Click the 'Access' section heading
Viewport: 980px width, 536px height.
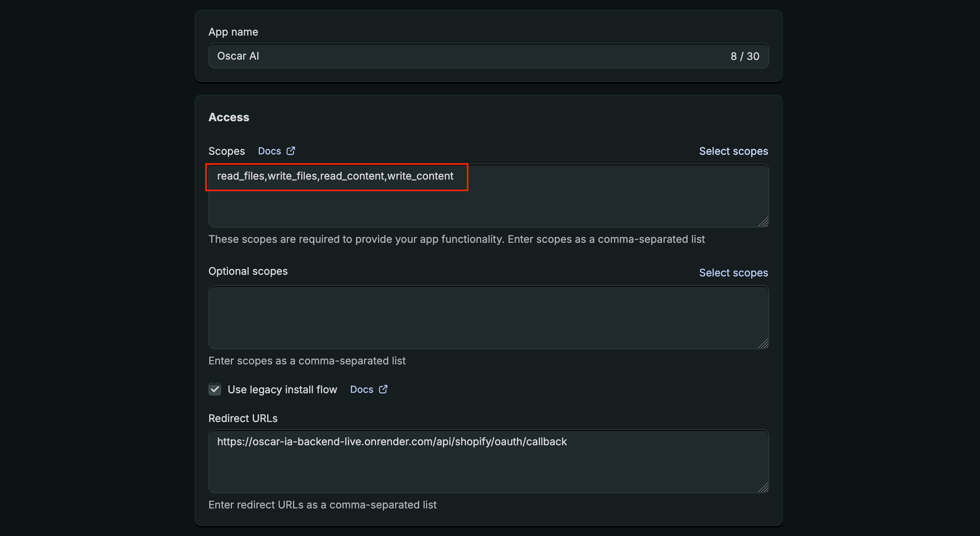pos(228,117)
